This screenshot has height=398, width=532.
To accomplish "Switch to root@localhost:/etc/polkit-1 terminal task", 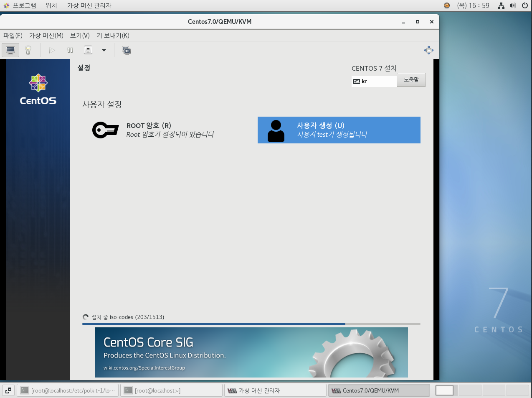I will coord(68,390).
